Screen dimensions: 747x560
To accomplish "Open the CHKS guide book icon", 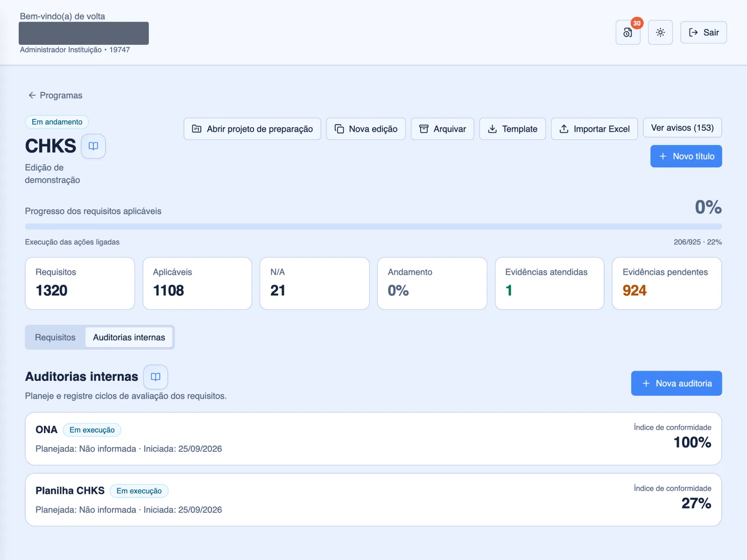I will tap(93, 146).
